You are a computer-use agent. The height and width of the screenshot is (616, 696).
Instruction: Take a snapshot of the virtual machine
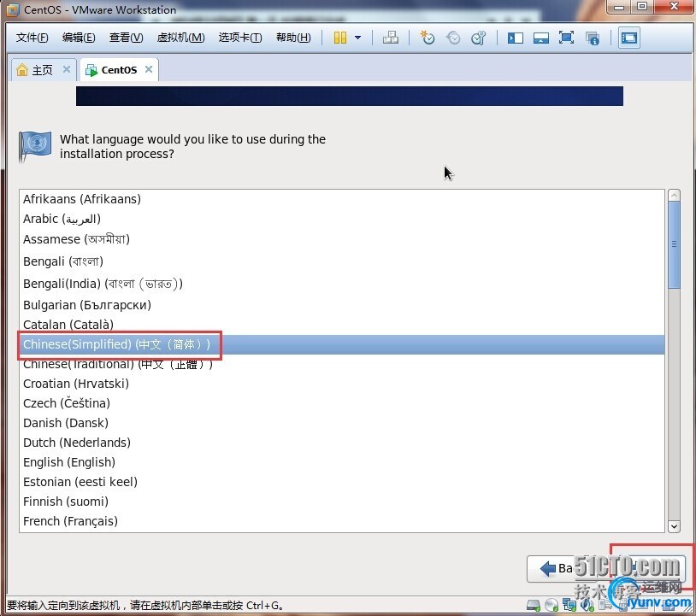(x=427, y=38)
